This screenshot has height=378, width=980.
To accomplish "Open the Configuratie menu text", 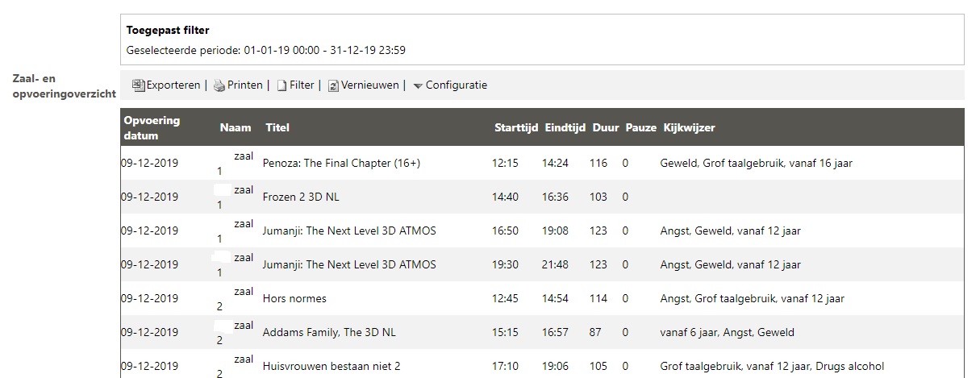I will pos(457,85).
